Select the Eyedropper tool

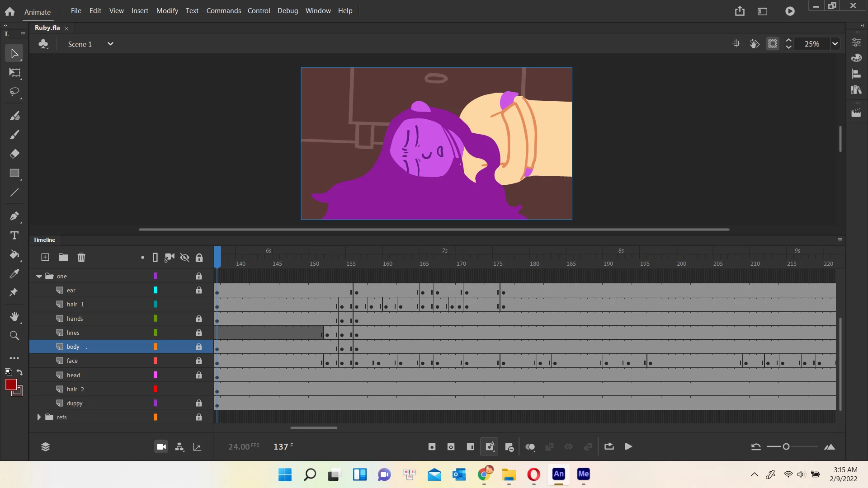tap(14, 274)
